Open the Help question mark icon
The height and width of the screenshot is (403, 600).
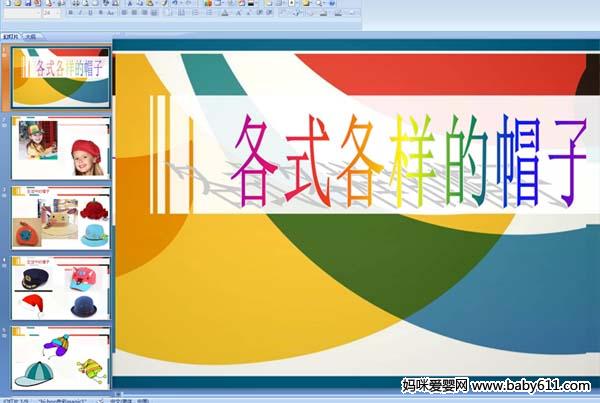[x=331, y=3]
